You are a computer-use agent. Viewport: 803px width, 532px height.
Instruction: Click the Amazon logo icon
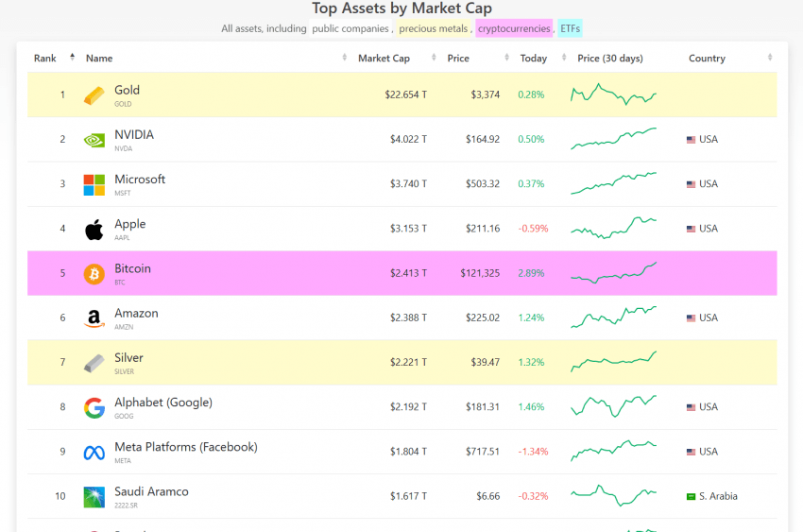[x=94, y=318]
